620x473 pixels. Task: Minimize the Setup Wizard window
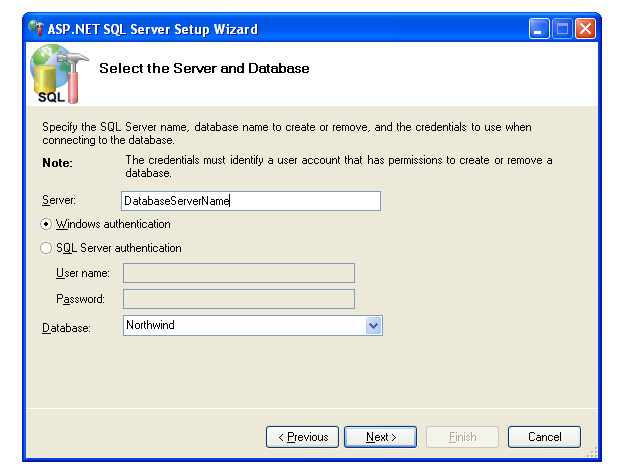click(539, 29)
